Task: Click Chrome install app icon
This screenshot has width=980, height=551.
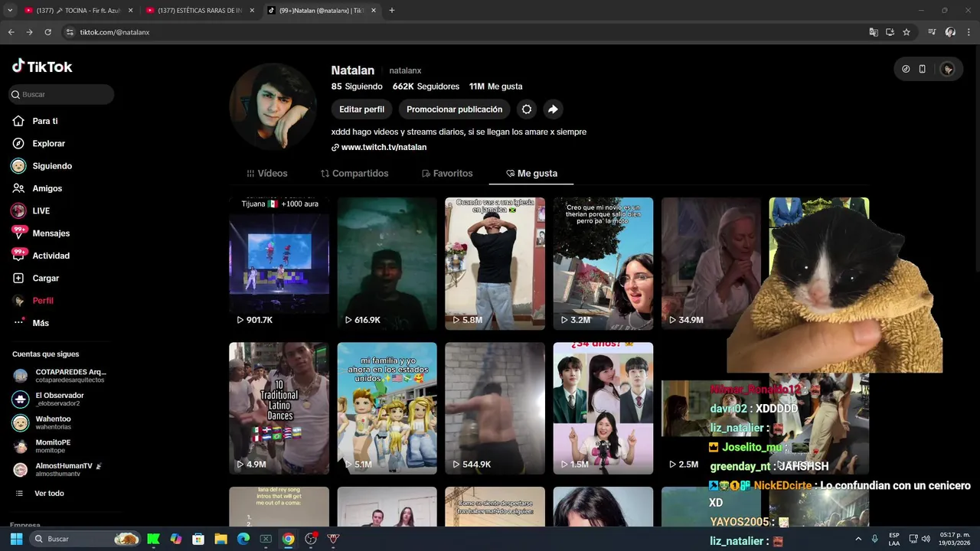Action: (x=890, y=32)
